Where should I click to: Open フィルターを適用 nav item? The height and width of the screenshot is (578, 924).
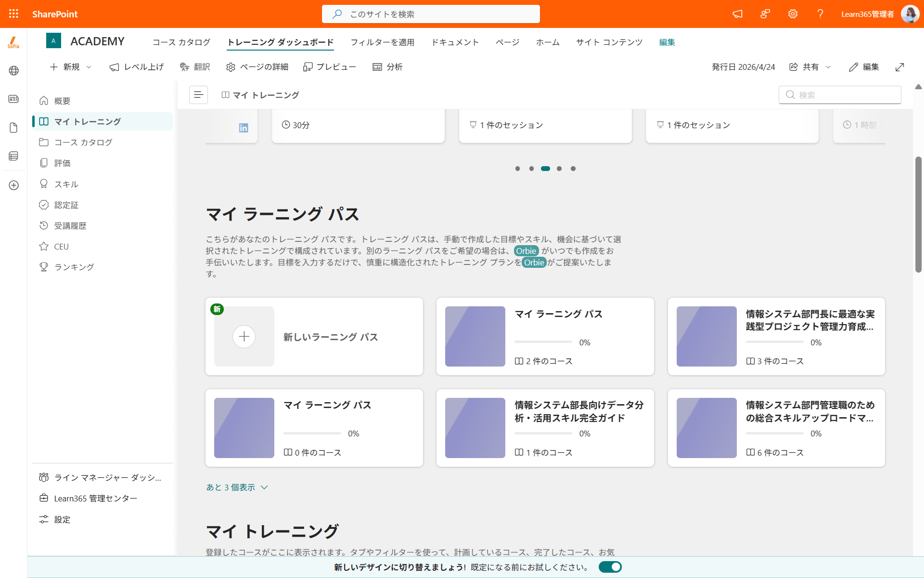pyautogui.click(x=383, y=42)
